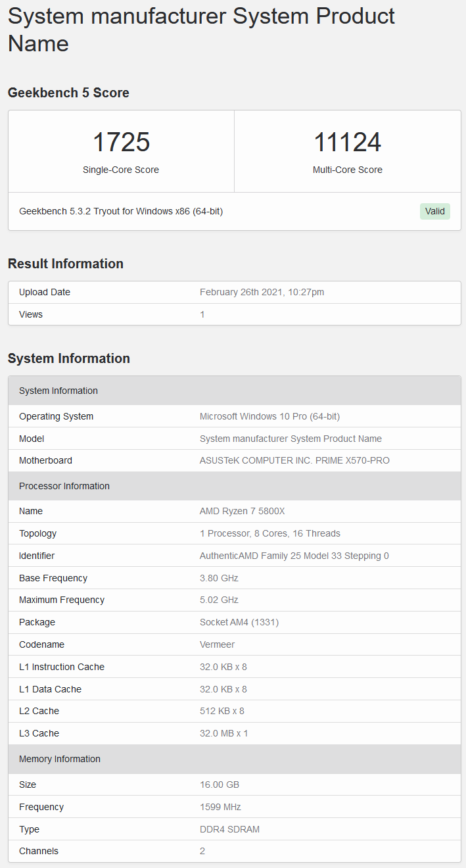The image size is (466, 868).
Task: Click the 'Views' row label
Action: coord(31,314)
